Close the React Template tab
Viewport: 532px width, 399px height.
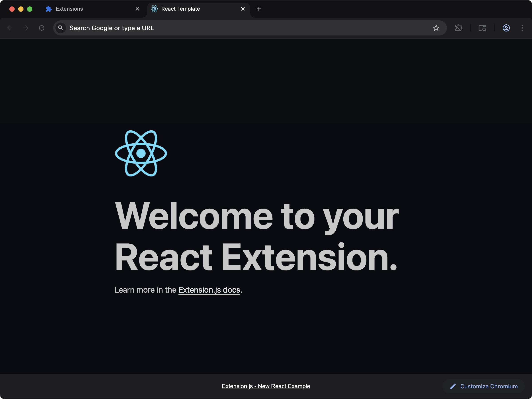243,9
